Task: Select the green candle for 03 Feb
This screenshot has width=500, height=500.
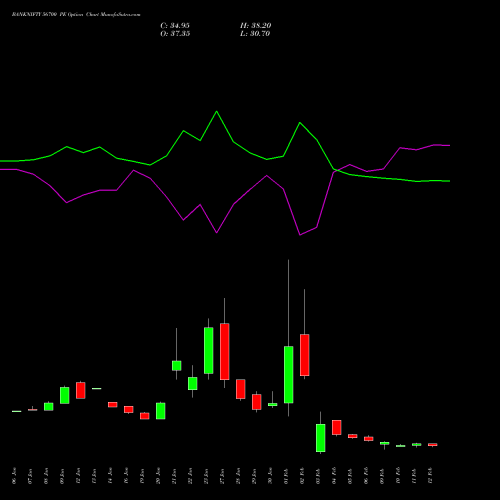Action: (x=321, y=438)
